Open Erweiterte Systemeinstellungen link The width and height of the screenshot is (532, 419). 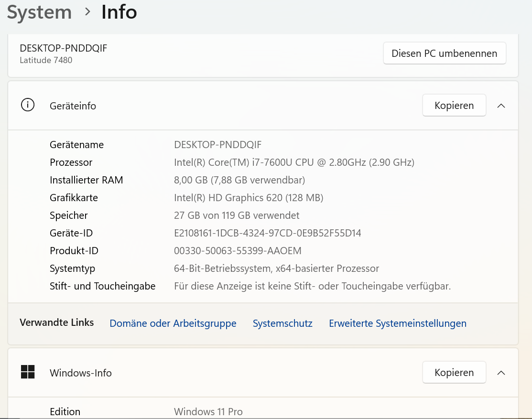tap(398, 323)
